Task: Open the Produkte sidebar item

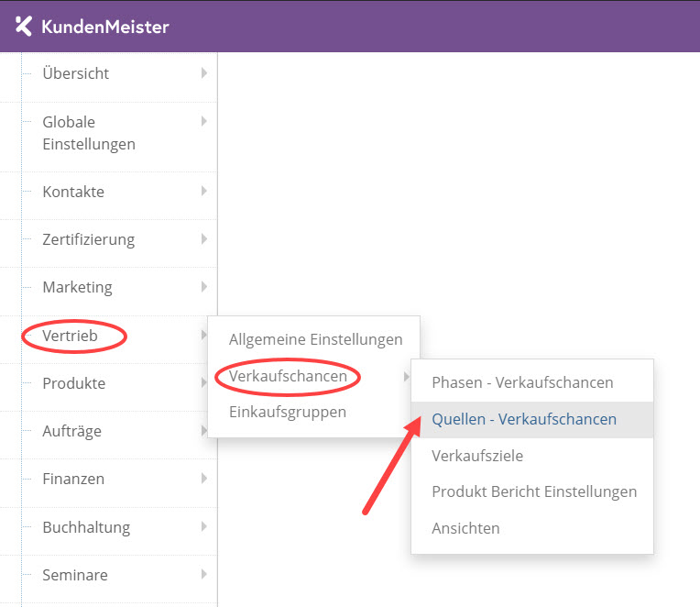Action: pyautogui.click(x=74, y=383)
